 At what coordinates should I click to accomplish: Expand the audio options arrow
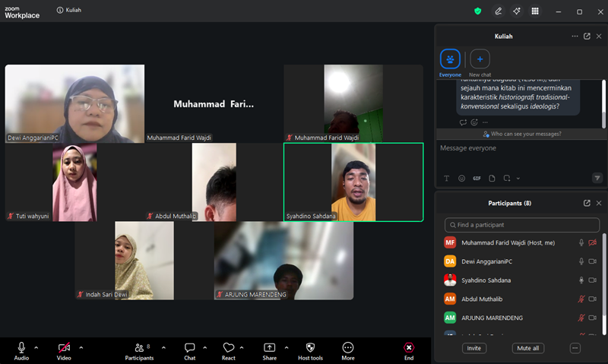click(36, 348)
